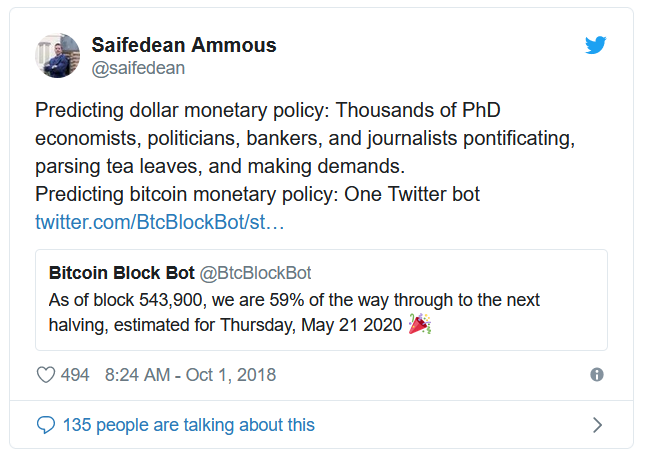Open the quoted tweet about block 543,900
Viewport: 645px width, 456px height.
321,300
